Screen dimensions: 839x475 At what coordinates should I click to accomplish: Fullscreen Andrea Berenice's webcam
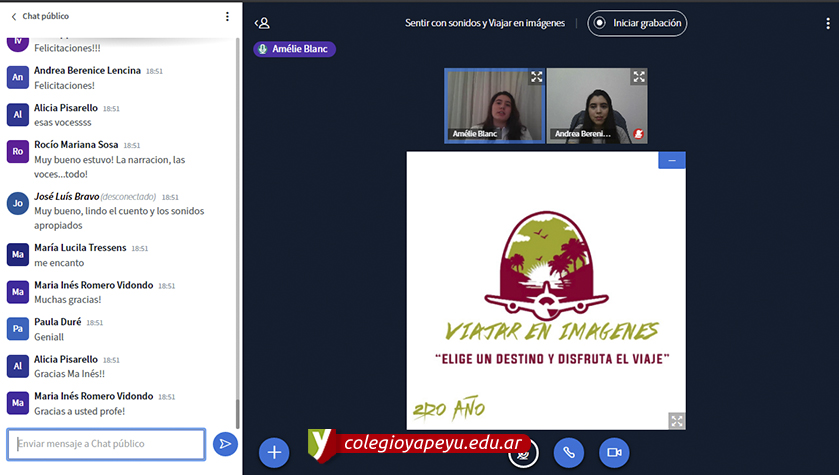tap(638, 77)
